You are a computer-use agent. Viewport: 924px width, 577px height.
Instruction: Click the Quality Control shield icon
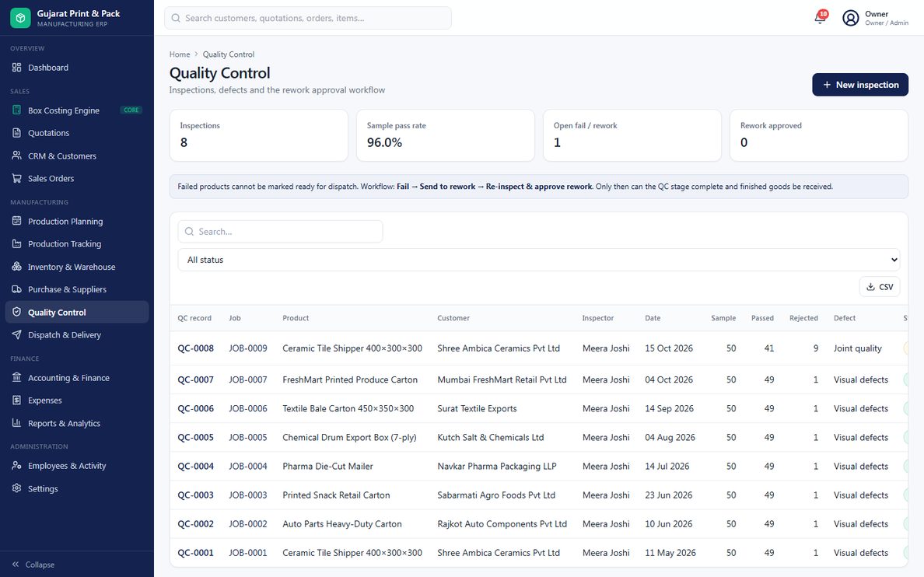tap(16, 312)
